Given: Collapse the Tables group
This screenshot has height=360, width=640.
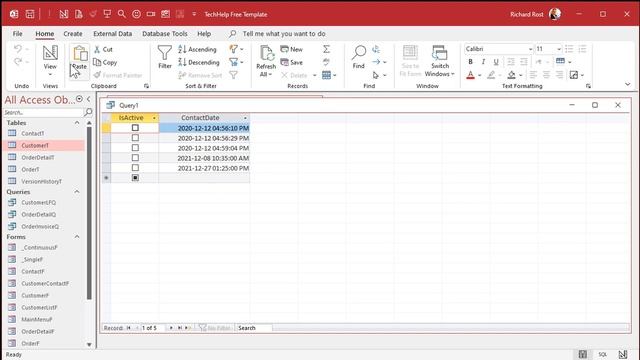Looking at the screenshot, I should coord(77,123).
